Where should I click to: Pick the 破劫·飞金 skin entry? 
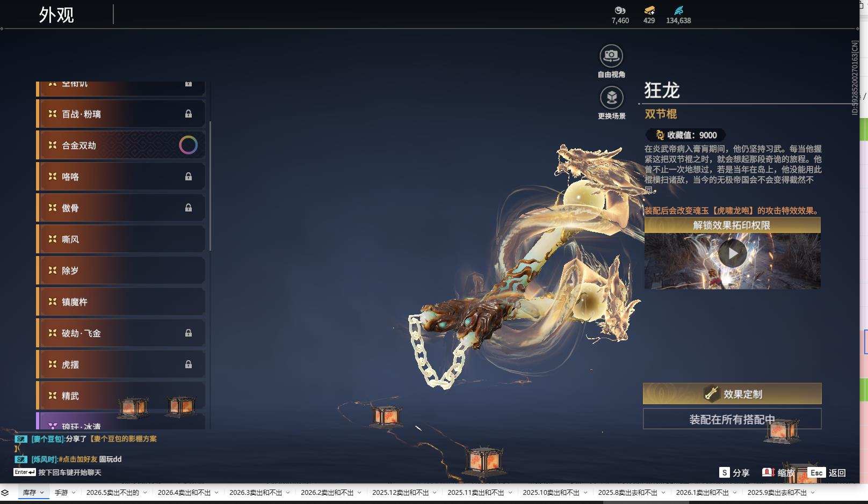pos(121,333)
